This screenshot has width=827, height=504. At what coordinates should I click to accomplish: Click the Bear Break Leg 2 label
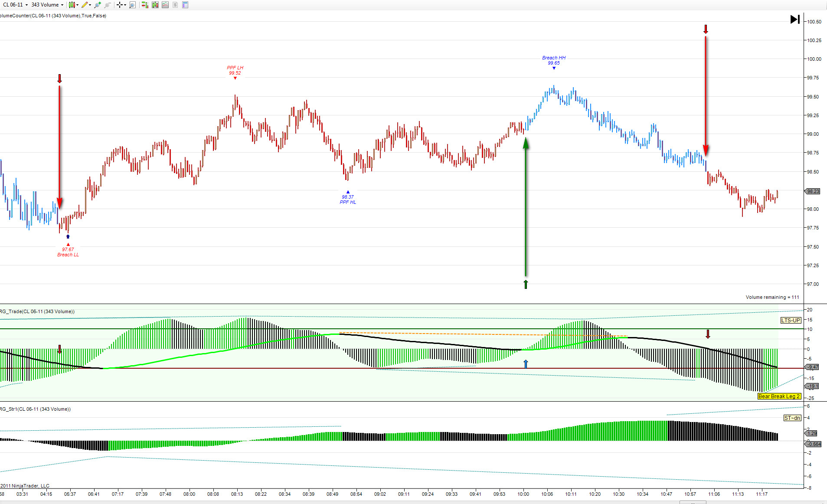click(x=779, y=396)
